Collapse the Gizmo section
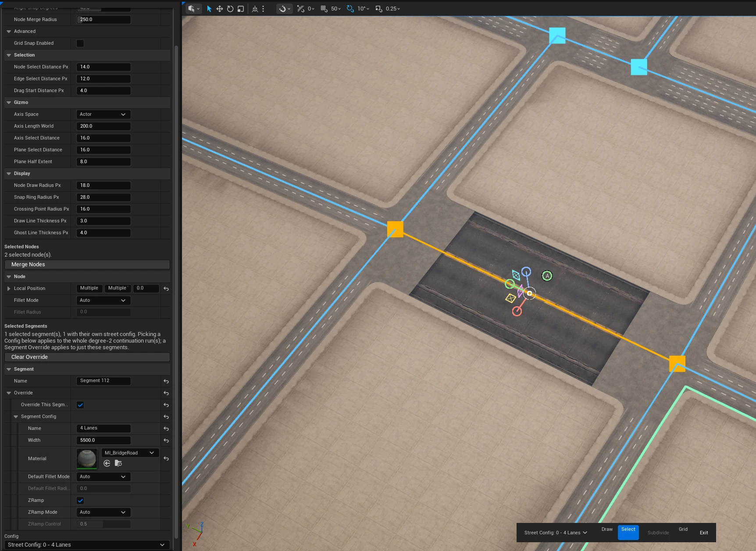 tap(9, 103)
